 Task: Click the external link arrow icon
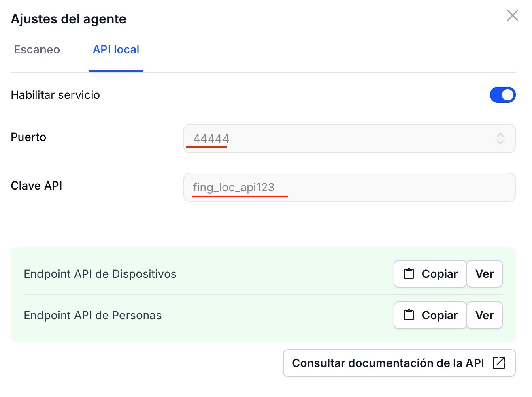click(x=499, y=363)
